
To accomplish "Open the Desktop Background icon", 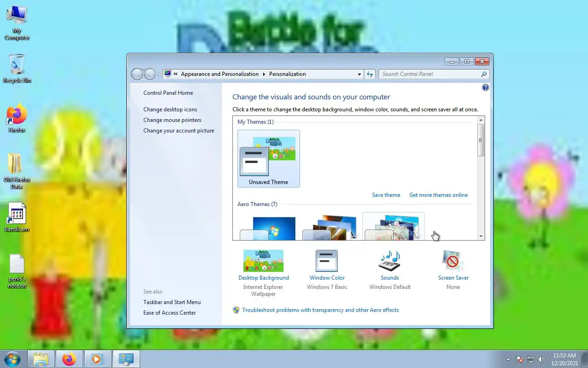I will coord(263,261).
